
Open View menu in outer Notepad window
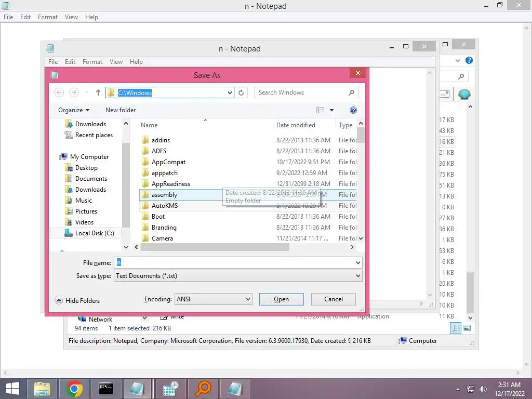(x=71, y=17)
